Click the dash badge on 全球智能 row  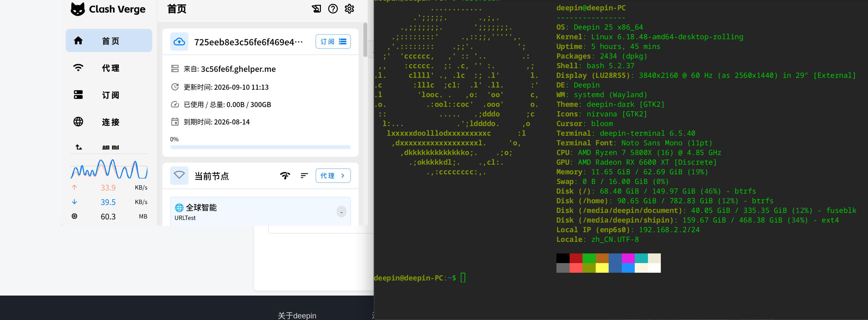pyautogui.click(x=341, y=212)
